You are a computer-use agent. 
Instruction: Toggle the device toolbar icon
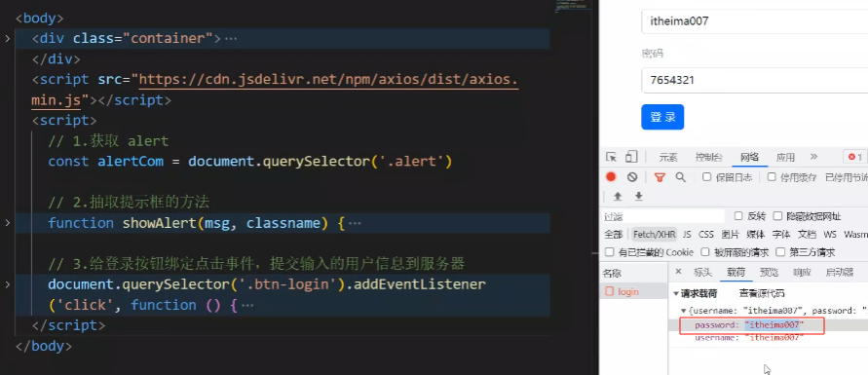[x=631, y=157]
